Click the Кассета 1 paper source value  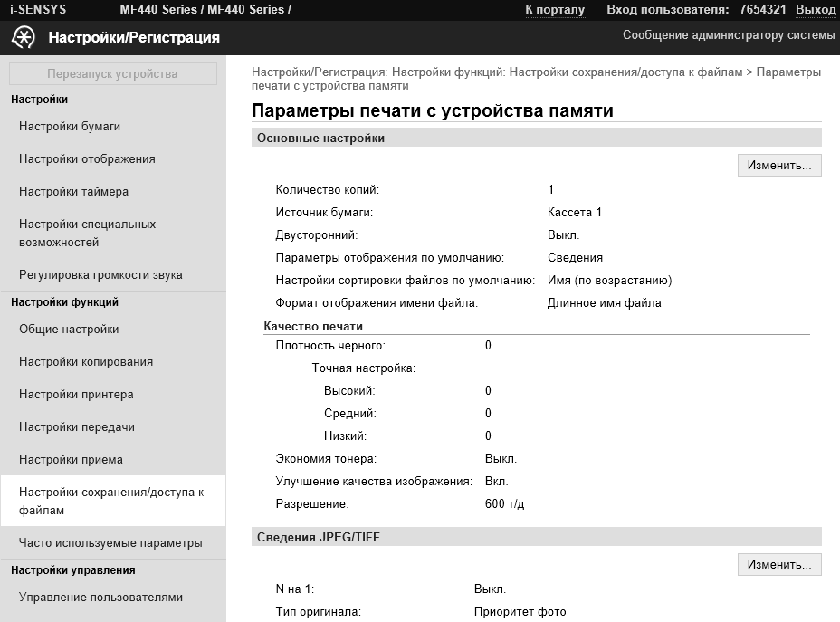pyautogui.click(x=574, y=213)
